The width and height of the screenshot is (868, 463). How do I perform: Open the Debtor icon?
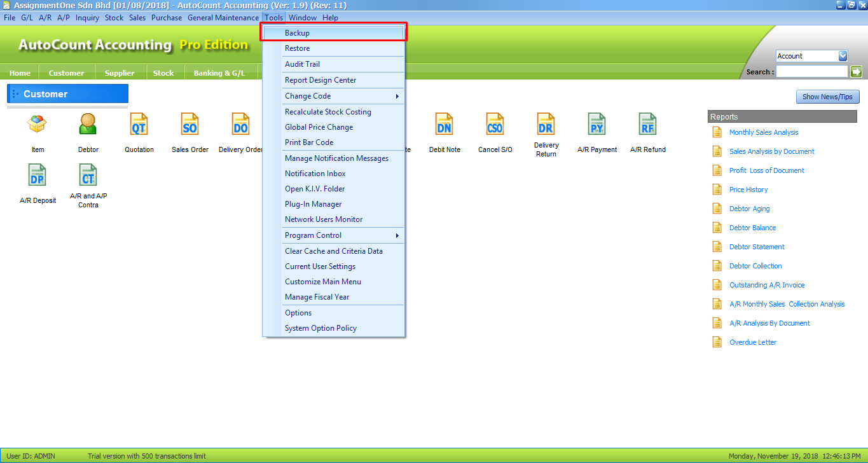click(x=88, y=124)
